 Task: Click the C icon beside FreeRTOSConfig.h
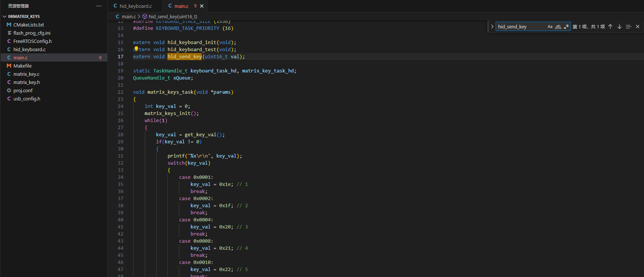(x=9, y=41)
